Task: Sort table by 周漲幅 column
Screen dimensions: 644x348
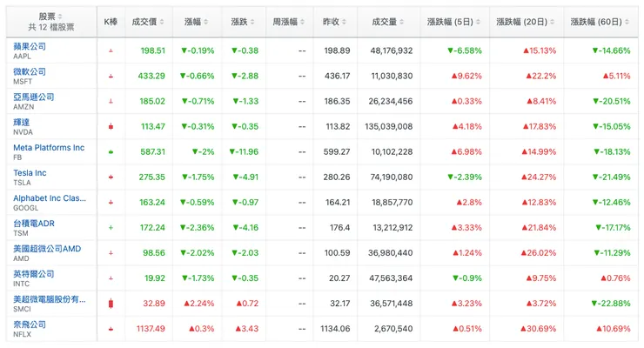Action: coord(289,22)
